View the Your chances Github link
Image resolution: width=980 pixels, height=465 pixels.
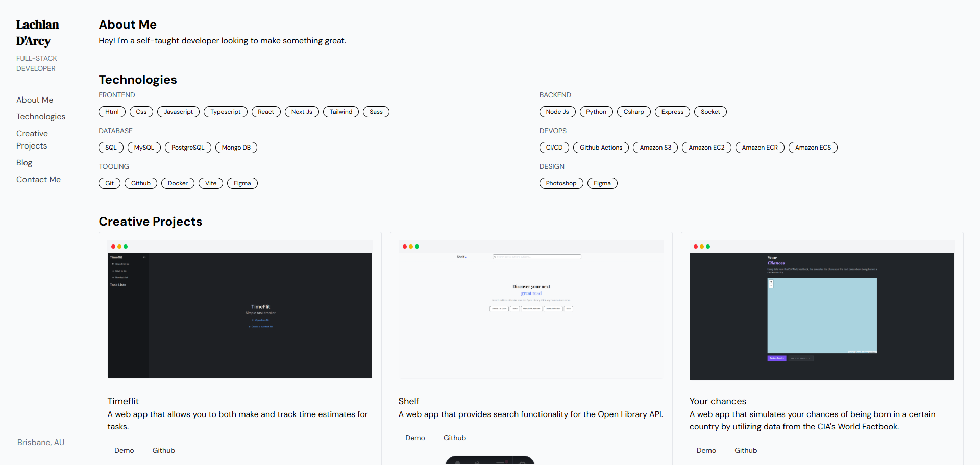click(745, 450)
